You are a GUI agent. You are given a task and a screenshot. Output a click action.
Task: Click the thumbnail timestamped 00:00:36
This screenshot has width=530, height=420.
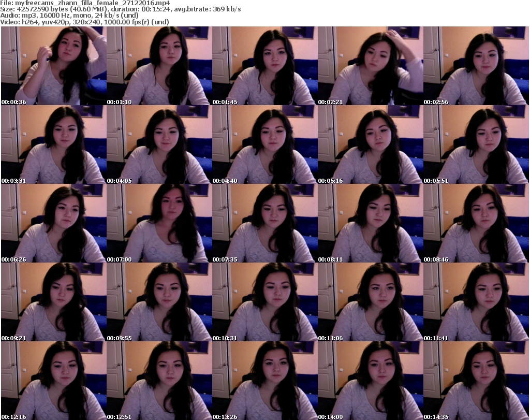coord(53,66)
